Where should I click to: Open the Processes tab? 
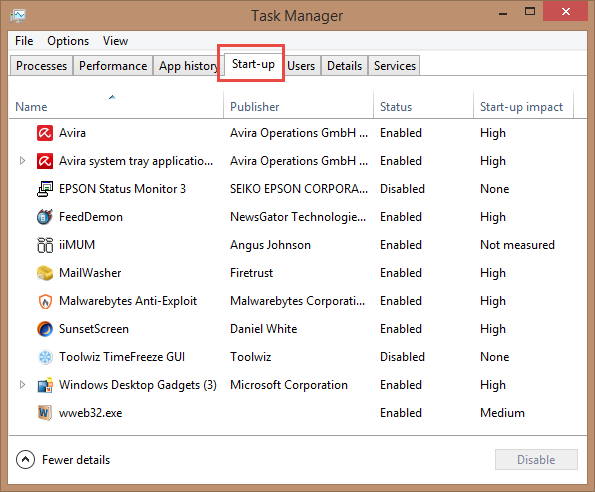[x=41, y=66]
